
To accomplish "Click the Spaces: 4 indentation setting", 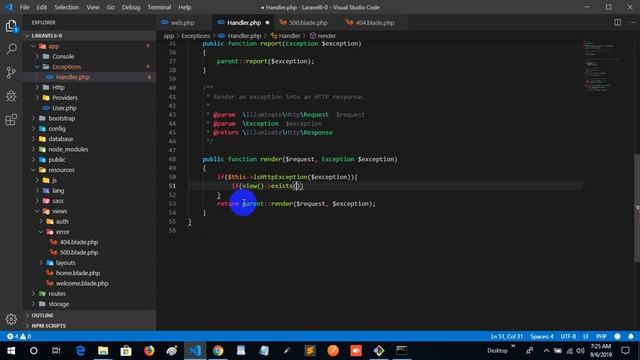I will [x=542, y=336].
